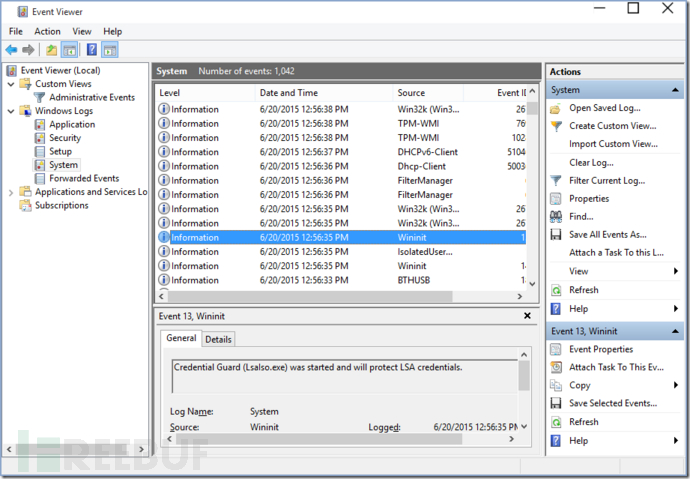Collapse the Windows Logs tree node
This screenshot has width=690, height=479.
point(11,111)
